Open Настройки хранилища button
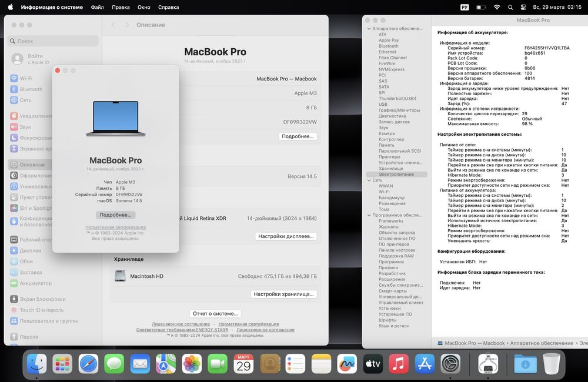Screen dimensions: 588x382 tap(283, 294)
